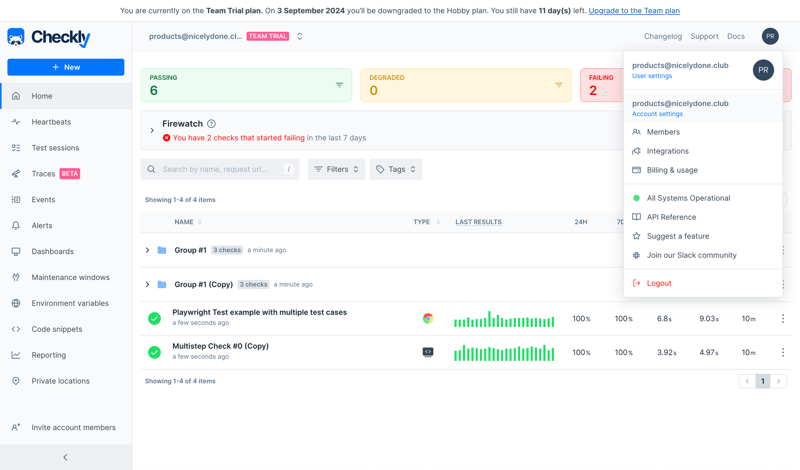Viewport: 800px width, 470px height.
Task: Open Account settings link
Action: [x=657, y=114]
